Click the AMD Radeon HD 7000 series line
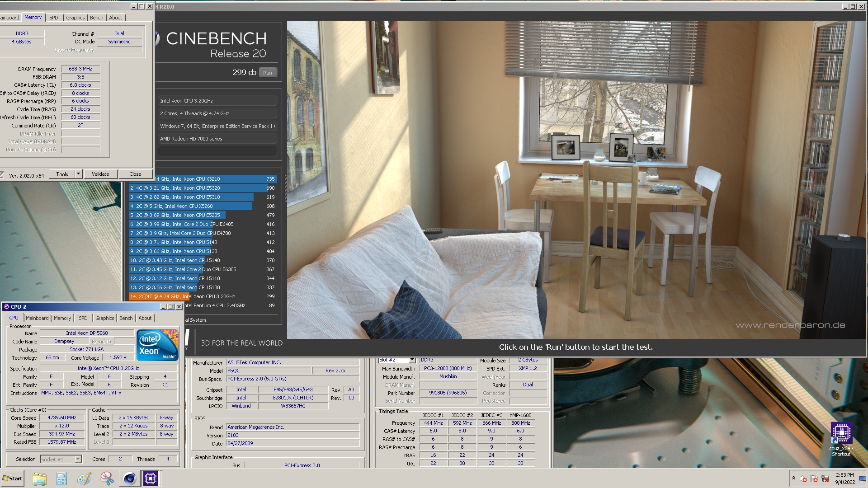 [217, 139]
